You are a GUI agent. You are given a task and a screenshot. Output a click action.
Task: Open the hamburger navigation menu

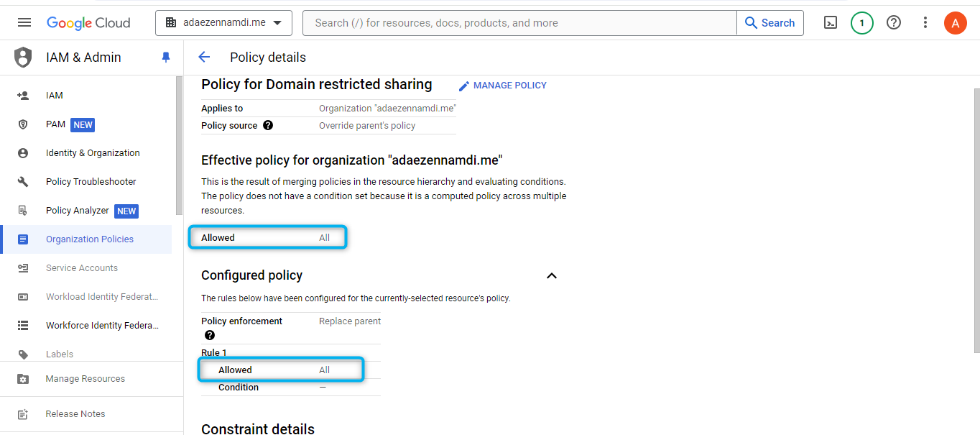[24, 22]
